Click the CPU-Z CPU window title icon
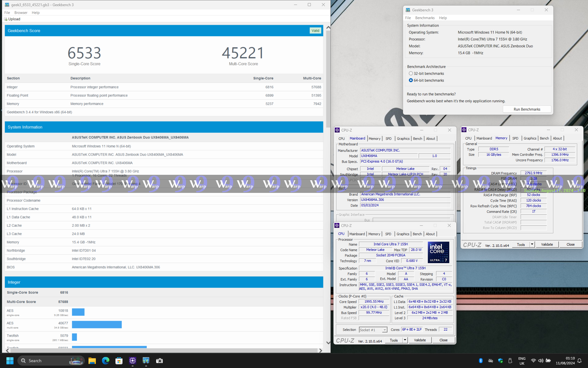Image resolution: width=588 pixels, height=368 pixels. 337,225
